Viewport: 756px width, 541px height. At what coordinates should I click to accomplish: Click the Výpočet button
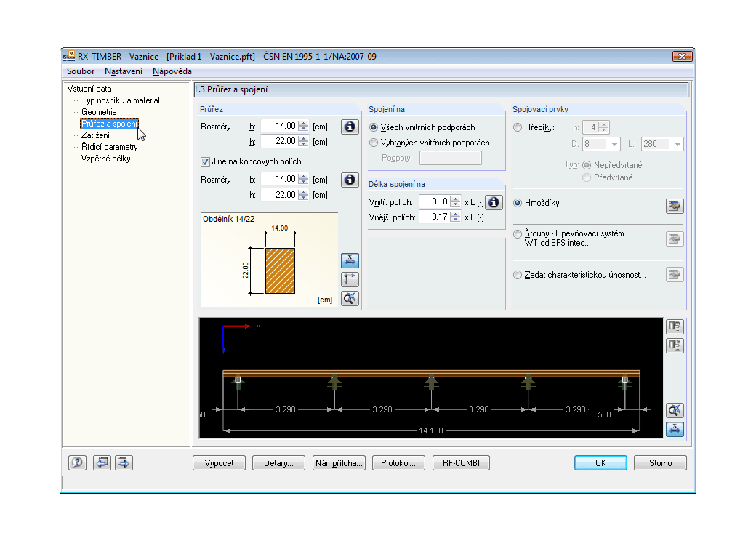(x=219, y=463)
